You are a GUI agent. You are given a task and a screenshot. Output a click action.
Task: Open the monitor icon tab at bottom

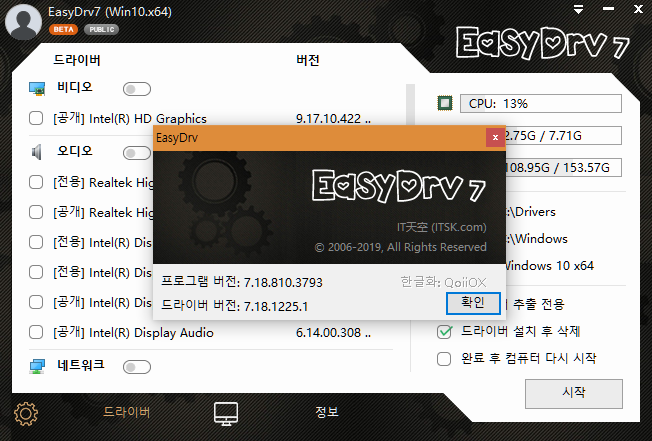point(226,413)
